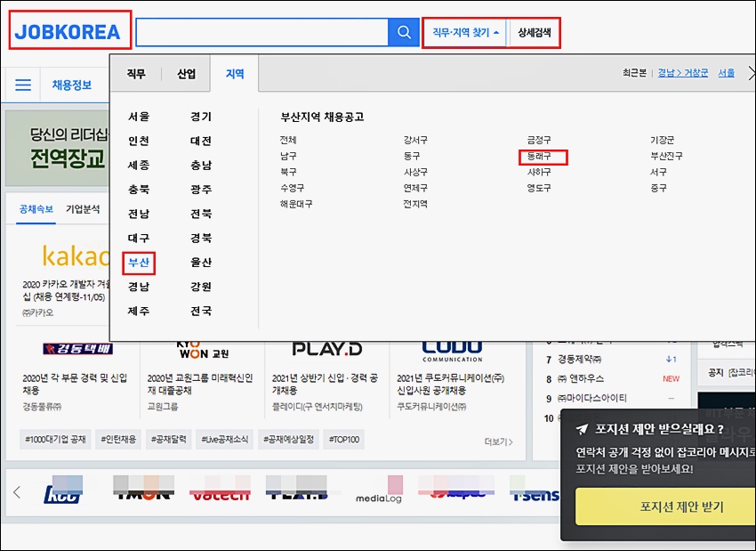
Task: Select 영도구 district
Action: tap(539, 188)
